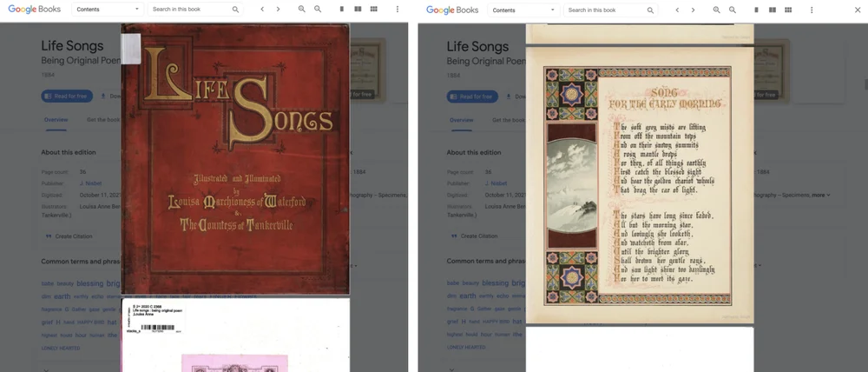
Task: Click 'beauty' common term in left window
Action: (65, 283)
